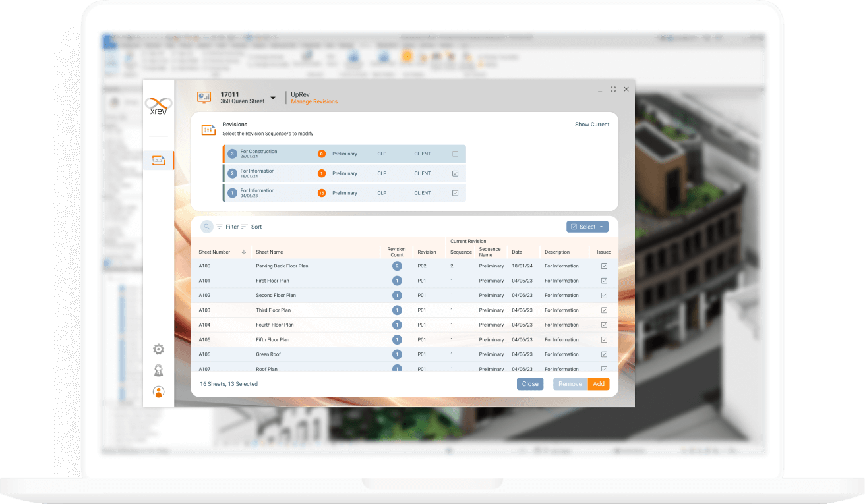Toggle the Issued checkbox for sheet A102
Viewport: 865px width, 504px height.
pyautogui.click(x=604, y=295)
